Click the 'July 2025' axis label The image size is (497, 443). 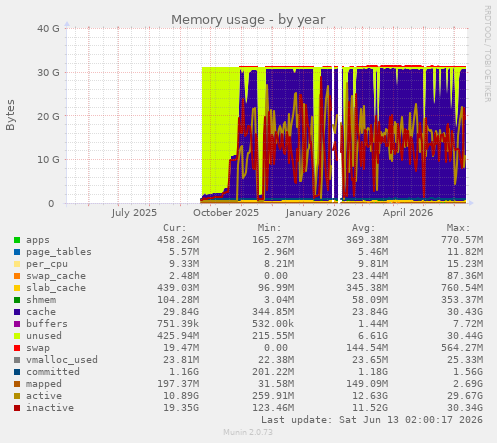click(x=134, y=213)
